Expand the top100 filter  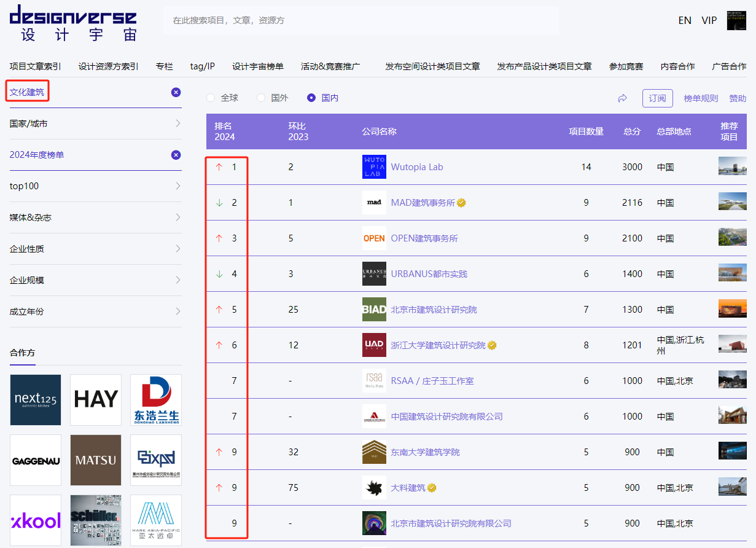[96, 186]
